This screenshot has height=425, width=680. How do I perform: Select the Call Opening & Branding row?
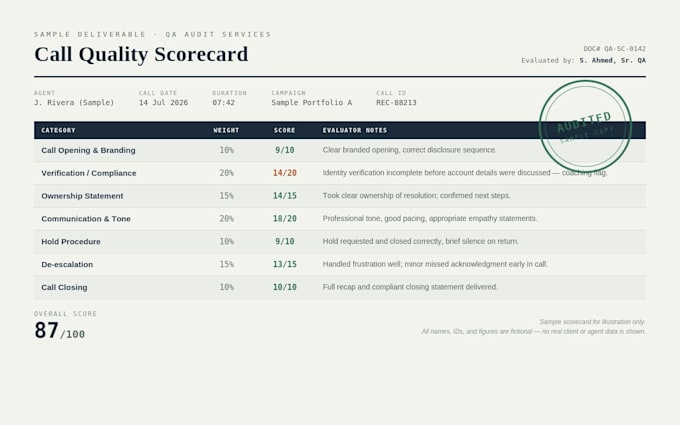pos(340,150)
